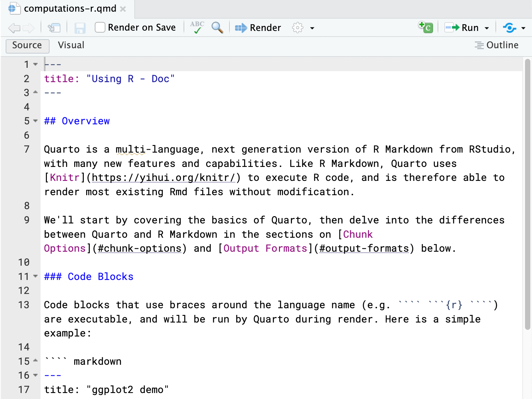Click the forward navigation arrow

click(28, 28)
